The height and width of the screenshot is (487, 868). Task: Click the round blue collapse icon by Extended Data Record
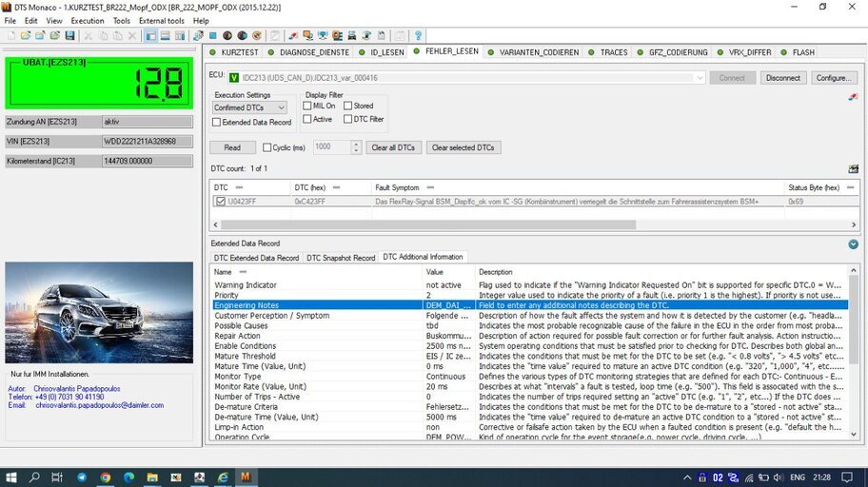(x=853, y=244)
